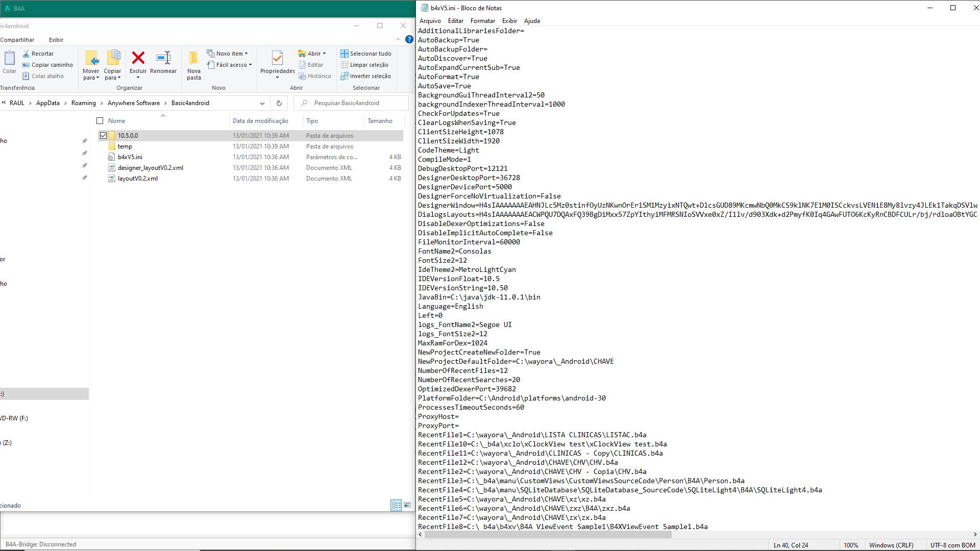The width and height of the screenshot is (980, 551).
Task: Toggle the select-all checkbox beside Nome
Action: (100, 121)
